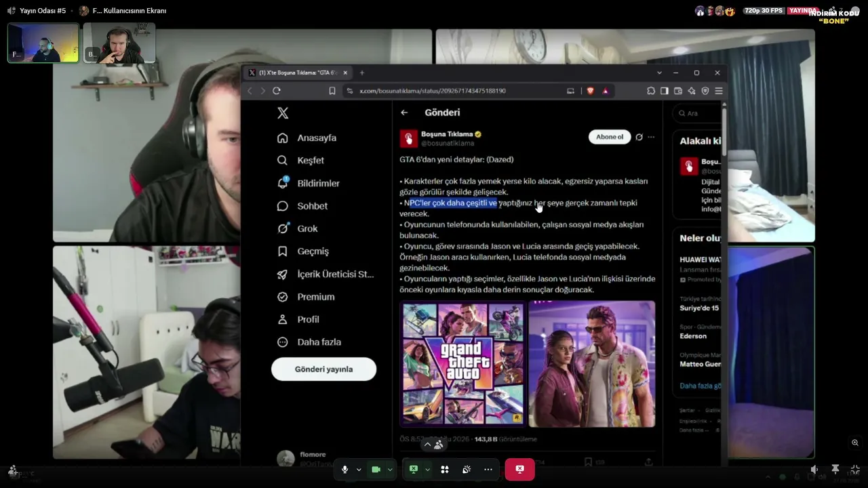Open the Premium sidebar entry
The image size is (868, 488).
(306, 297)
